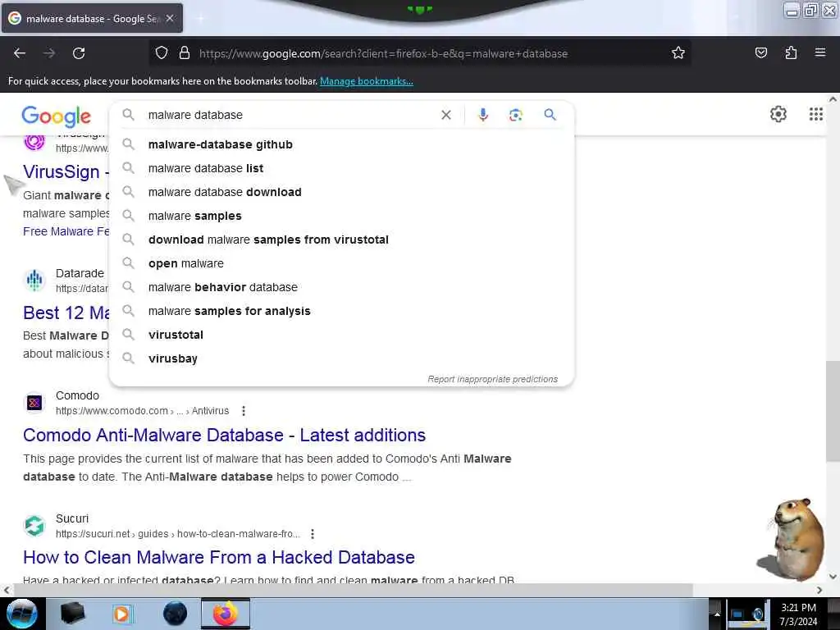Screen dimensions: 840x630
Task: Open the black box taskbar icon
Action: (x=73, y=614)
